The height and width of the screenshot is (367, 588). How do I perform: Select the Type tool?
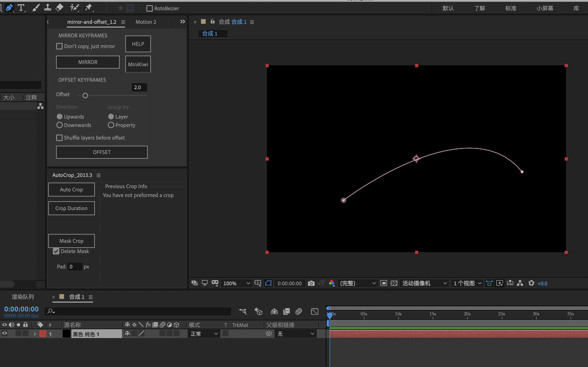(x=21, y=8)
